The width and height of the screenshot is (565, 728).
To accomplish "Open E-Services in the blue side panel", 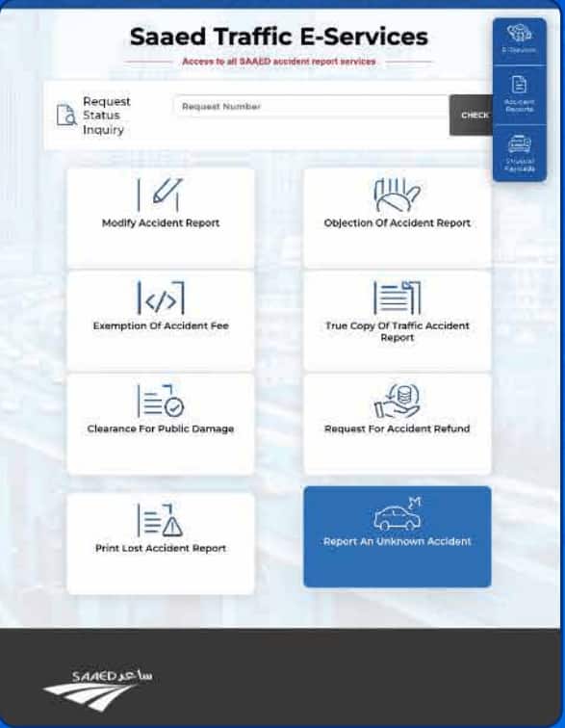I will click(519, 39).
